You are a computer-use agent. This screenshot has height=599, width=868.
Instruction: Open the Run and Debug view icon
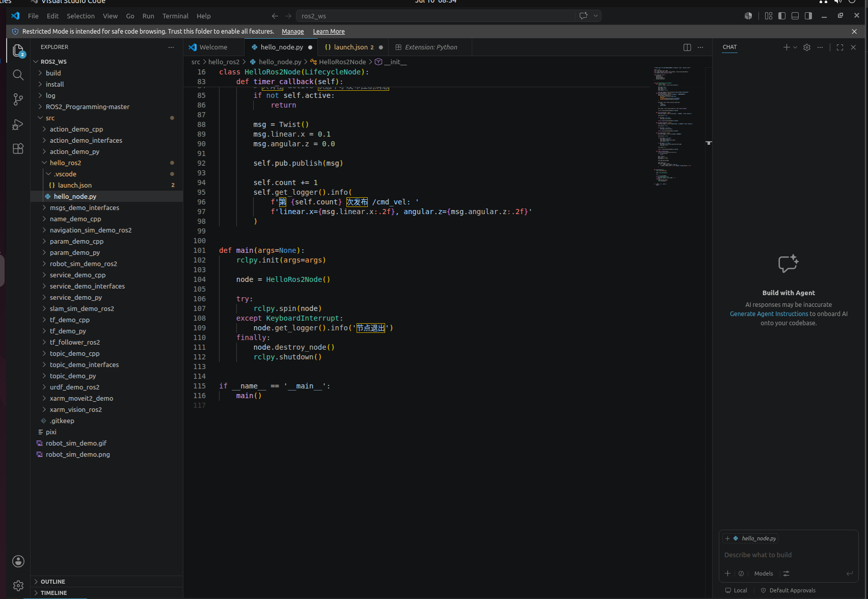point(18,124)
